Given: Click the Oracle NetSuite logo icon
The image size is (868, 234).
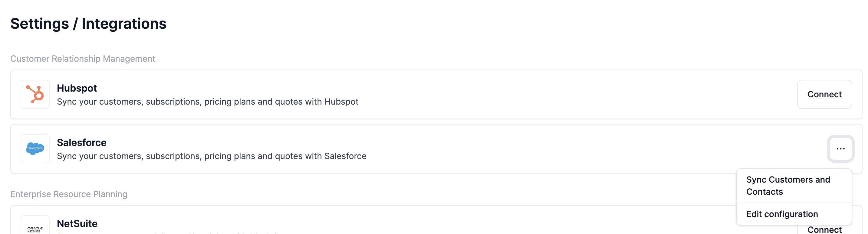Looking at the screenshot, I should 35,228.
